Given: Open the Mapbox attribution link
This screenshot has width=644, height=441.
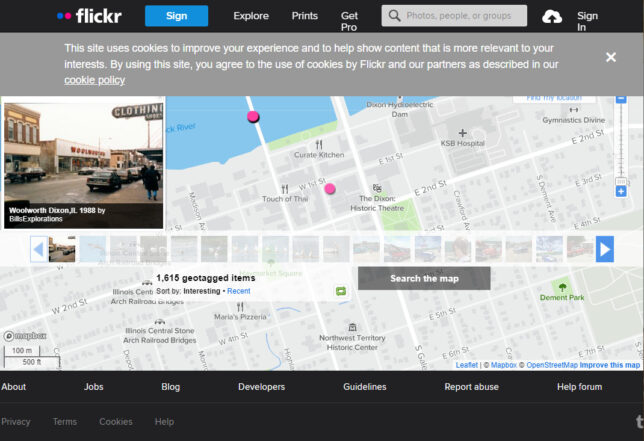Looking at the screenshot, I should click(x=504, y=365).
